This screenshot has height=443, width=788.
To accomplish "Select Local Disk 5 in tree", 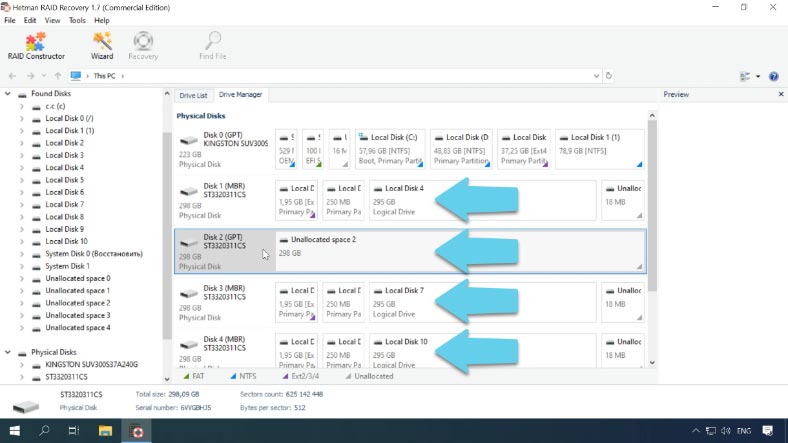I will coord(64,180).
